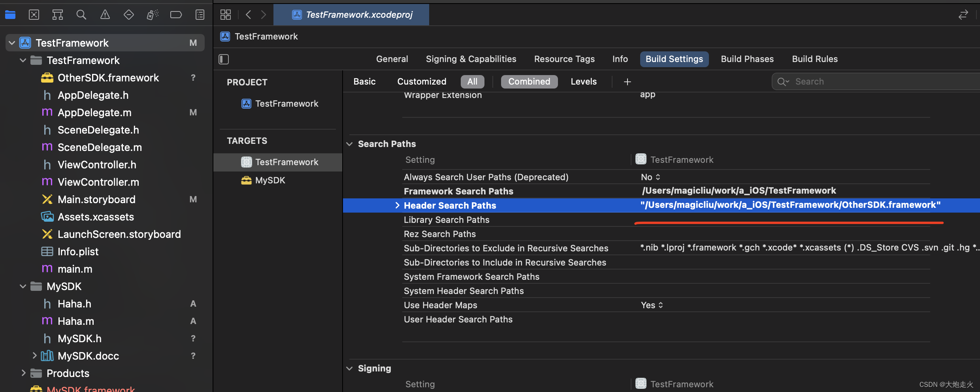980x392 pixels.
Task: Click the build settings Search field
Action: tap(876, 82)
